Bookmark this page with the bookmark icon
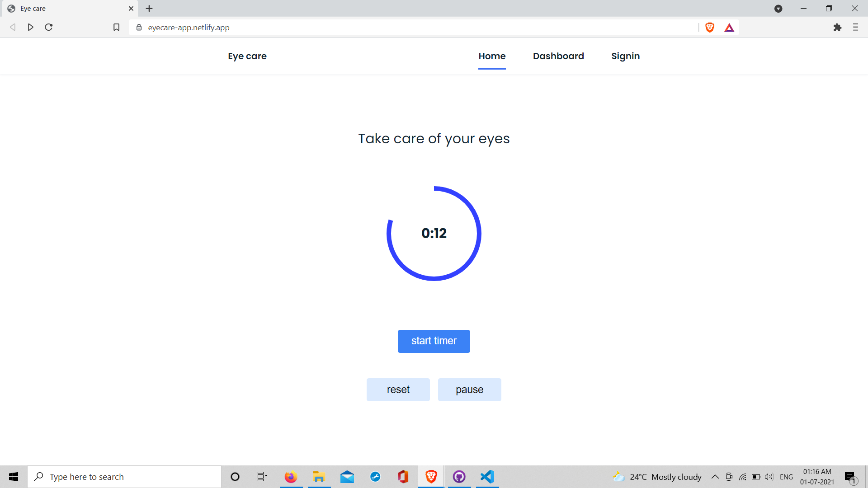Screen dimensions: 868x488 coord(116,28)
